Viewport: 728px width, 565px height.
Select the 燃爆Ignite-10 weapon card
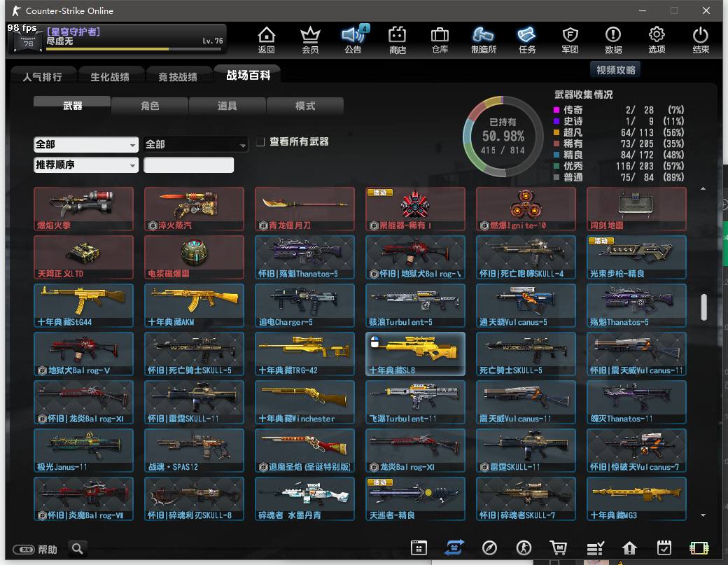[x=526, y=209]
